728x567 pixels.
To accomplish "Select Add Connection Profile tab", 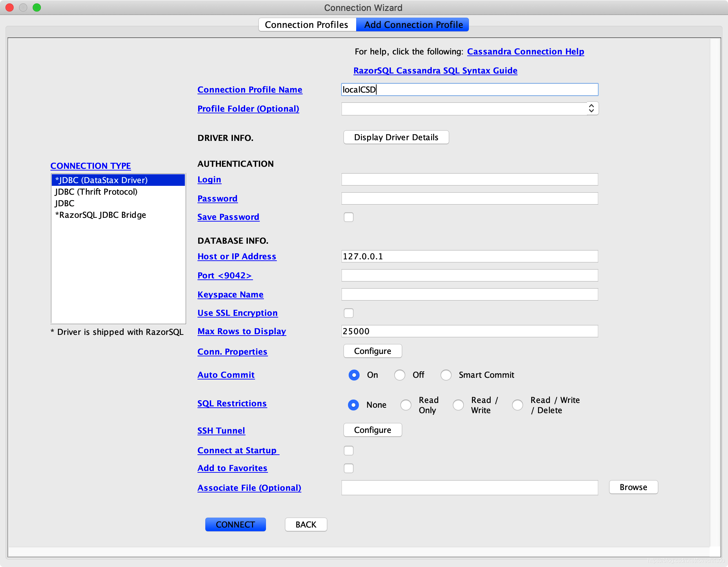I will coord(413,25).
